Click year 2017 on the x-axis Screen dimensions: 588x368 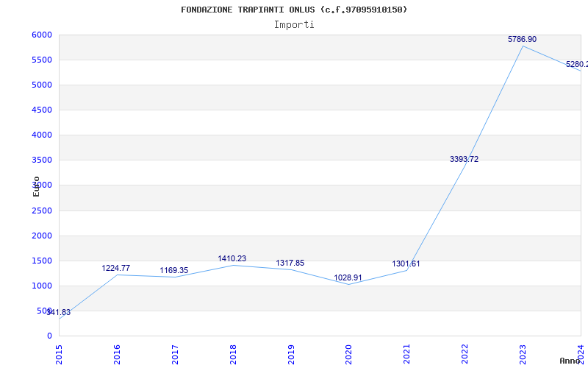[175, 354]
